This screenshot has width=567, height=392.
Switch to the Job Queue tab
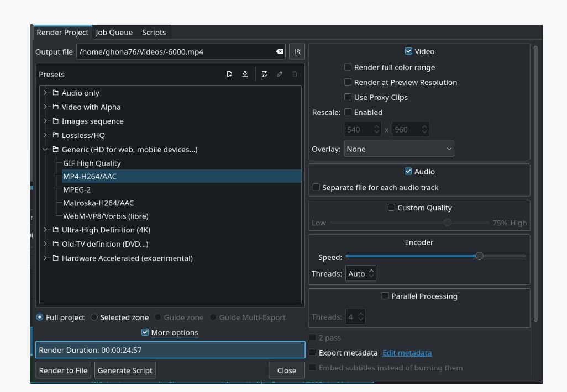coord(113,32)
